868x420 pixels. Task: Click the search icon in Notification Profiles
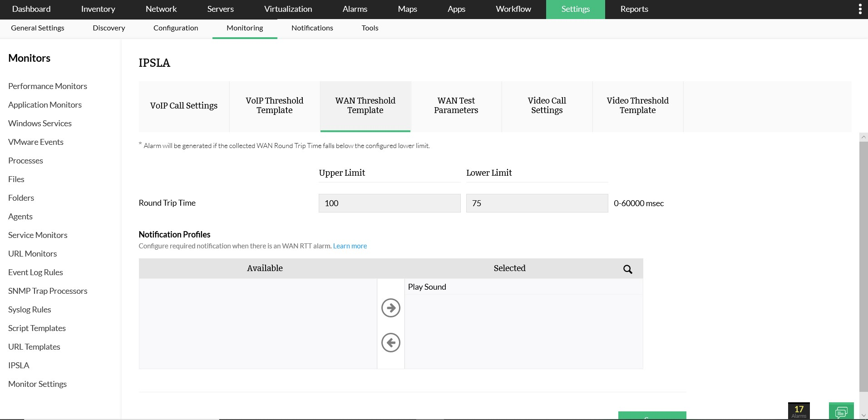[x=628, y=269]
